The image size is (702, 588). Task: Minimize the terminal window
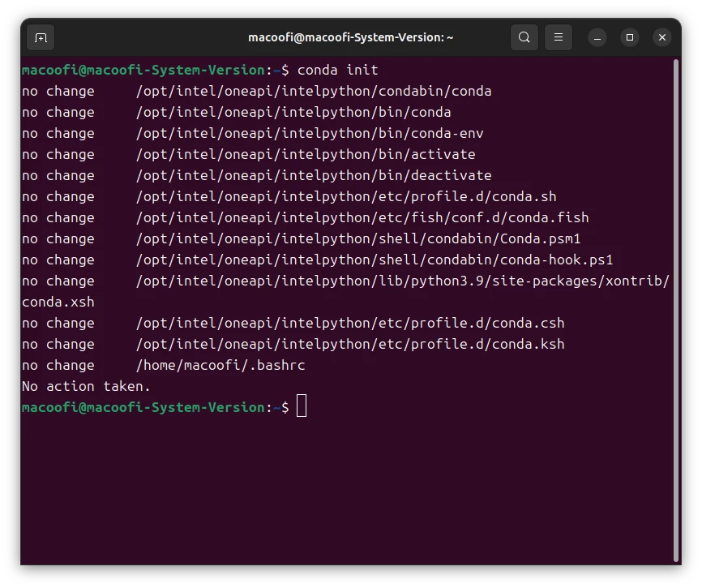point(597,37)
